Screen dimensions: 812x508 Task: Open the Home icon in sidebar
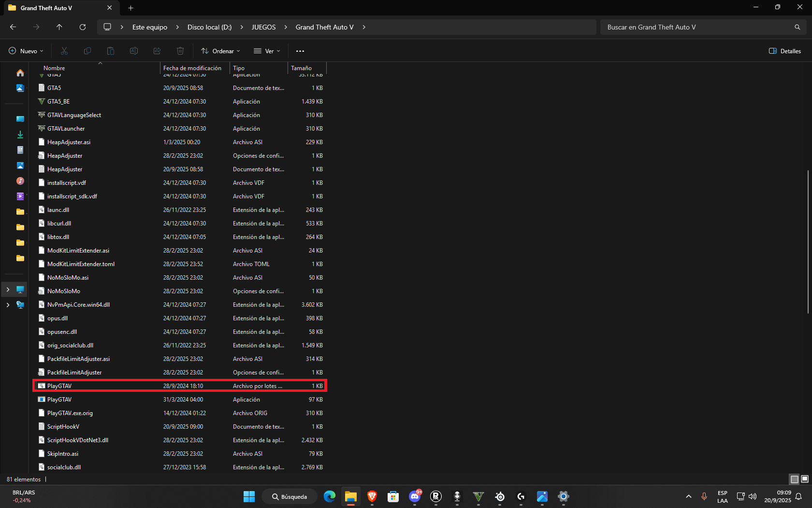20,73
